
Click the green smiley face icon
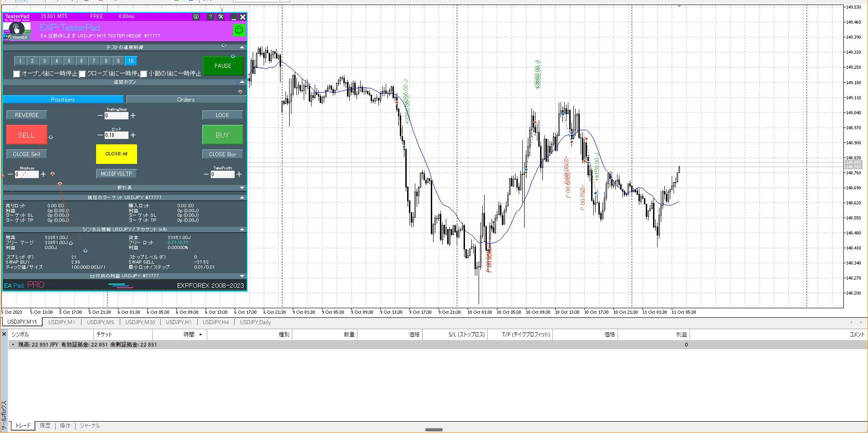pos(239,31)
